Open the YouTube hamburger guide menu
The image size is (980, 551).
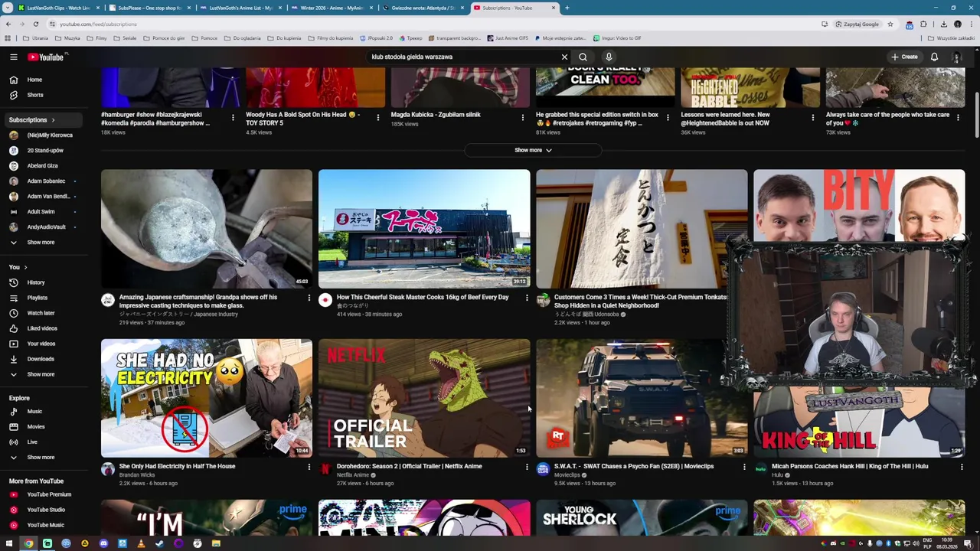click(x=13, y=57)
